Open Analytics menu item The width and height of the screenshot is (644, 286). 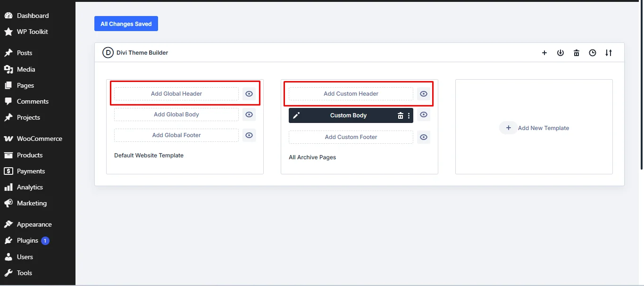[x=38, y=187]
